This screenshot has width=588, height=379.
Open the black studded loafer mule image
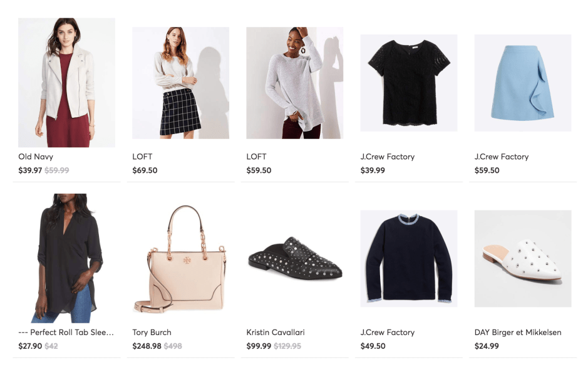[294, 258]
